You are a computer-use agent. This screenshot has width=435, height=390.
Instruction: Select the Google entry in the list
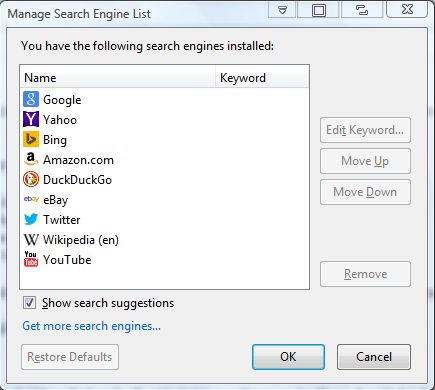(164, 100)
